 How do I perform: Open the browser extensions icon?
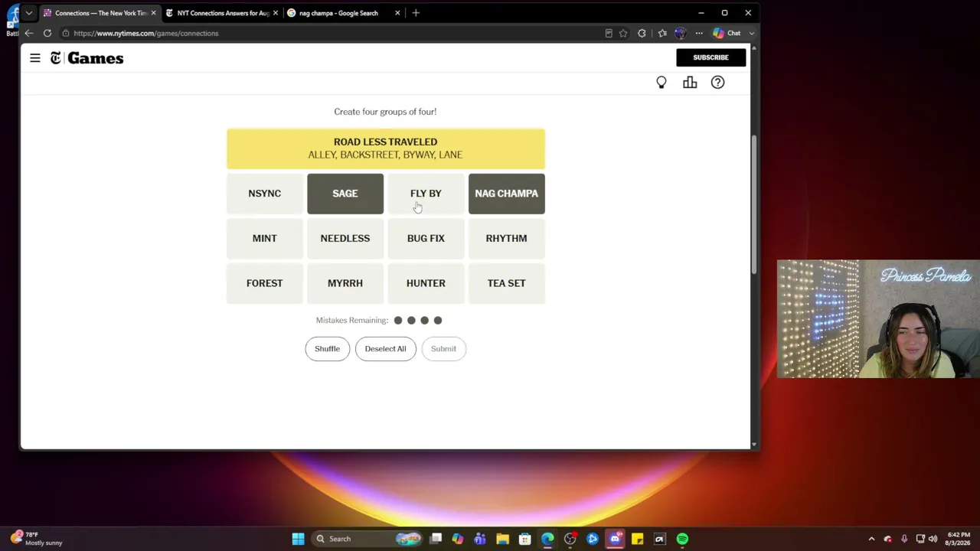click(x=642, y=33)
